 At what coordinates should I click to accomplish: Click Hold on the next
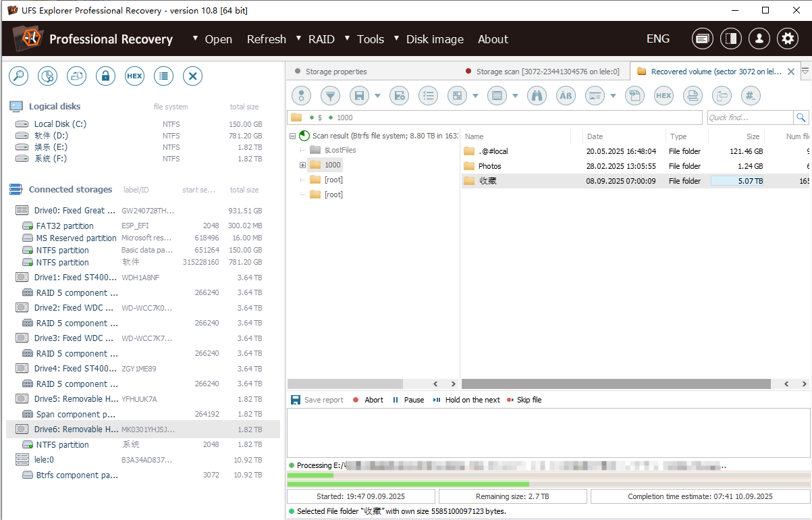466,400
